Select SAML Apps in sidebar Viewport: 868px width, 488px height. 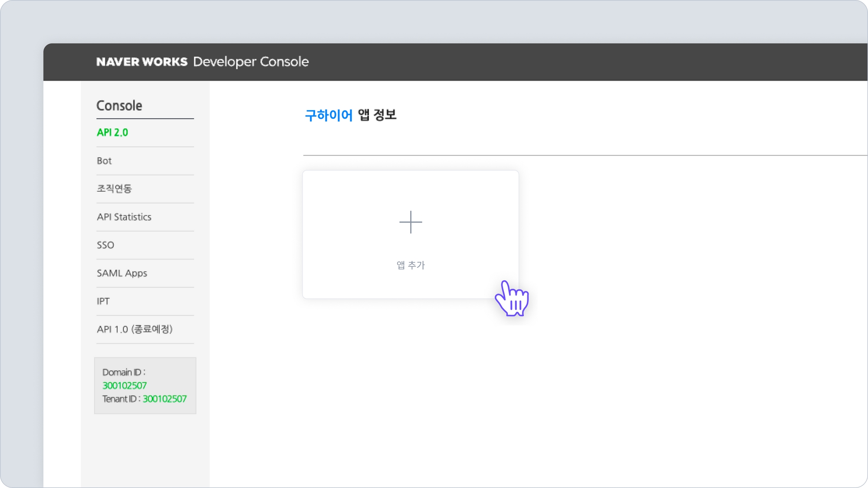coord(122,273)
